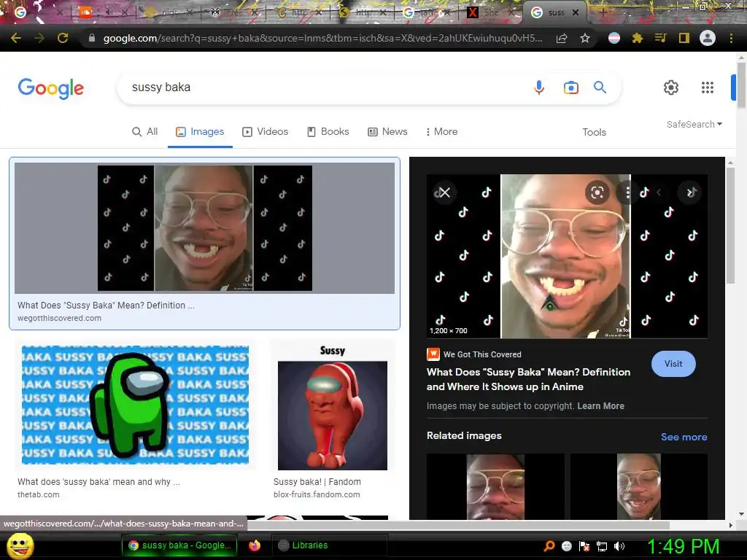Go back with the browser back arrow
747x560 pixels.
click(x=16, y=38)
